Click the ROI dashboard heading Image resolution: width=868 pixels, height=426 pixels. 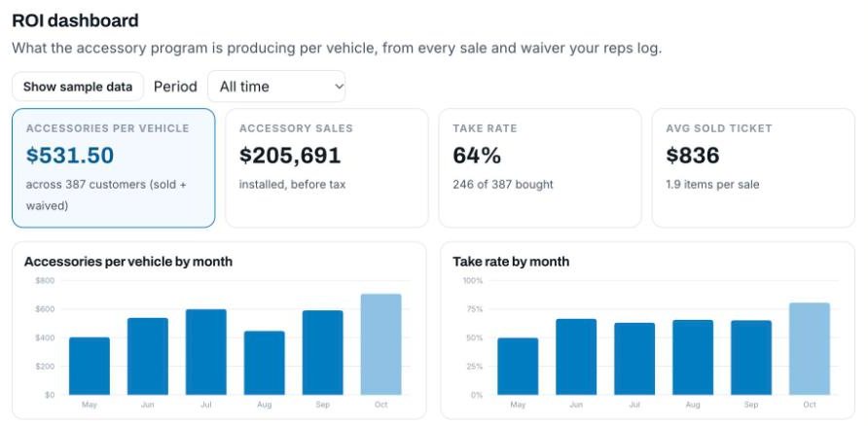coord(75,20)
